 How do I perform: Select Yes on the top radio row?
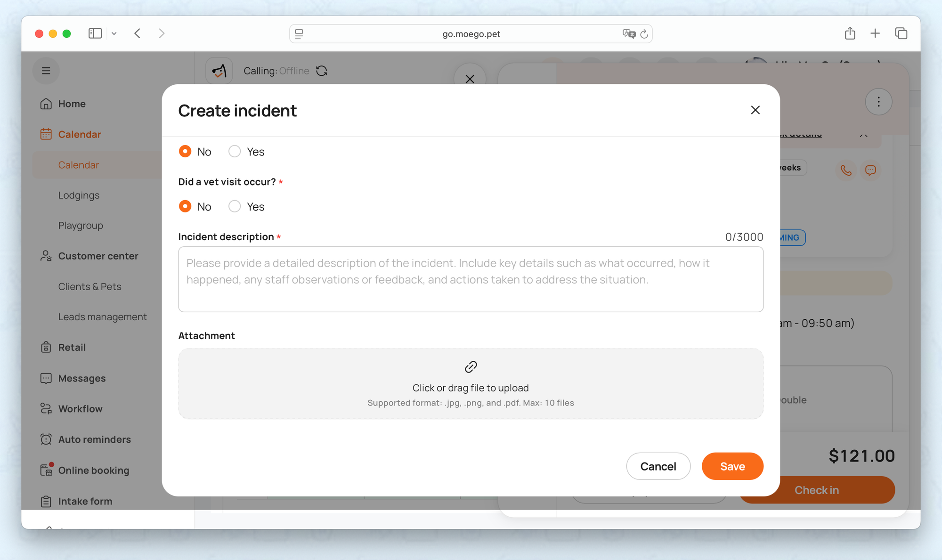pos(235,151)
